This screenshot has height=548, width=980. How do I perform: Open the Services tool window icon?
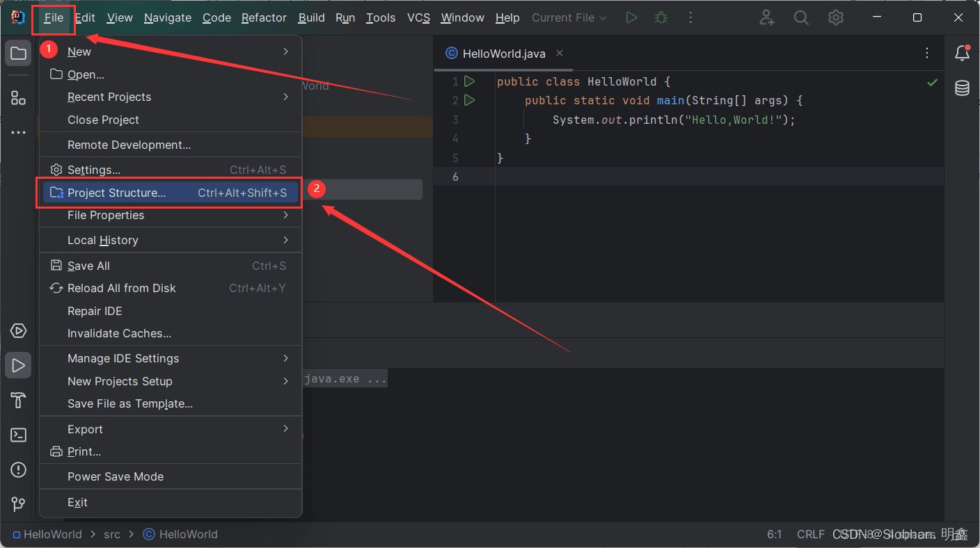coord(18,330)
